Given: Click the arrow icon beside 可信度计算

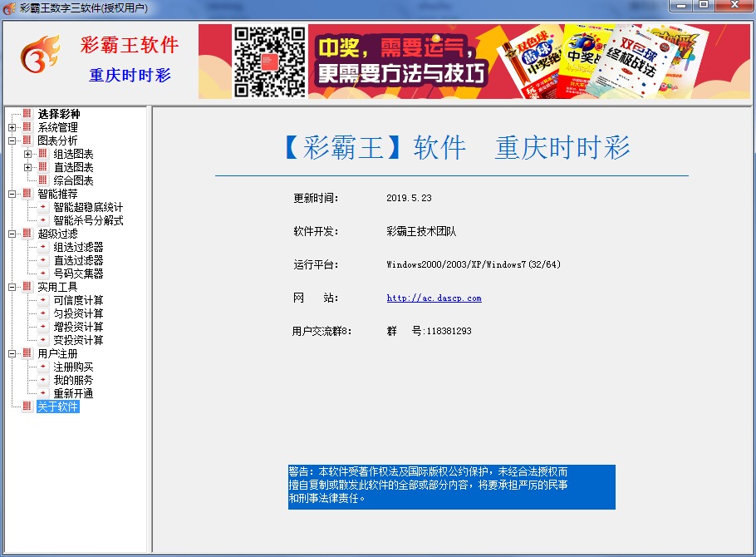Looking at the screenshot, I should 43,300.
